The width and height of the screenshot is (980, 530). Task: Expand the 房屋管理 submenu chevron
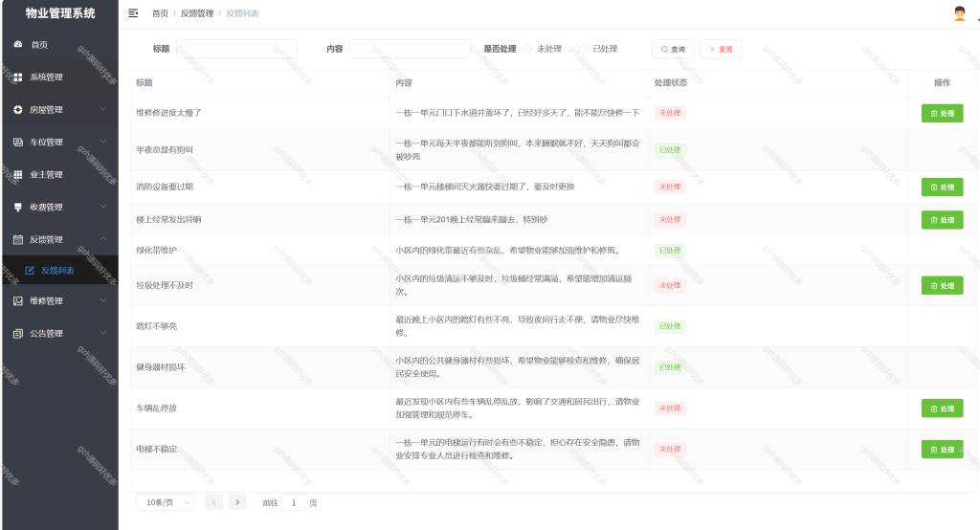(x=103, y=109)
